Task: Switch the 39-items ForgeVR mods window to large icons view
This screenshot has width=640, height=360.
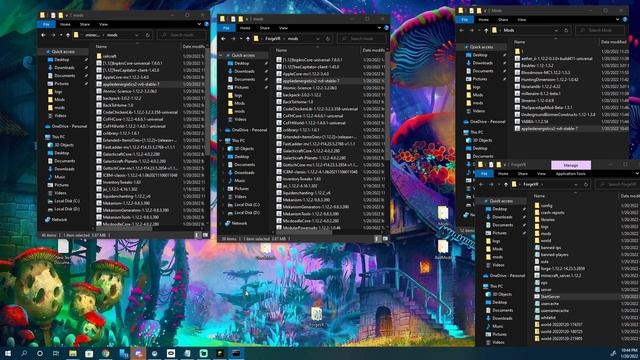Action: tap(385, 239)
